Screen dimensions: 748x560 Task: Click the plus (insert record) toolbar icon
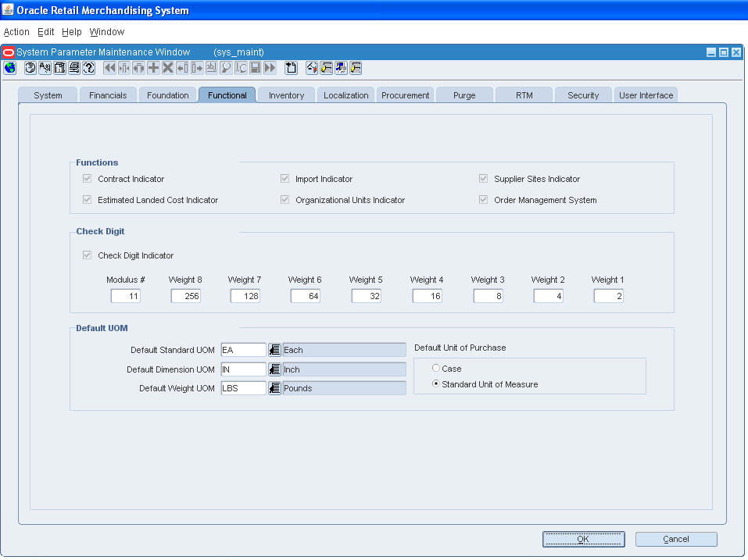click(153, 68)
